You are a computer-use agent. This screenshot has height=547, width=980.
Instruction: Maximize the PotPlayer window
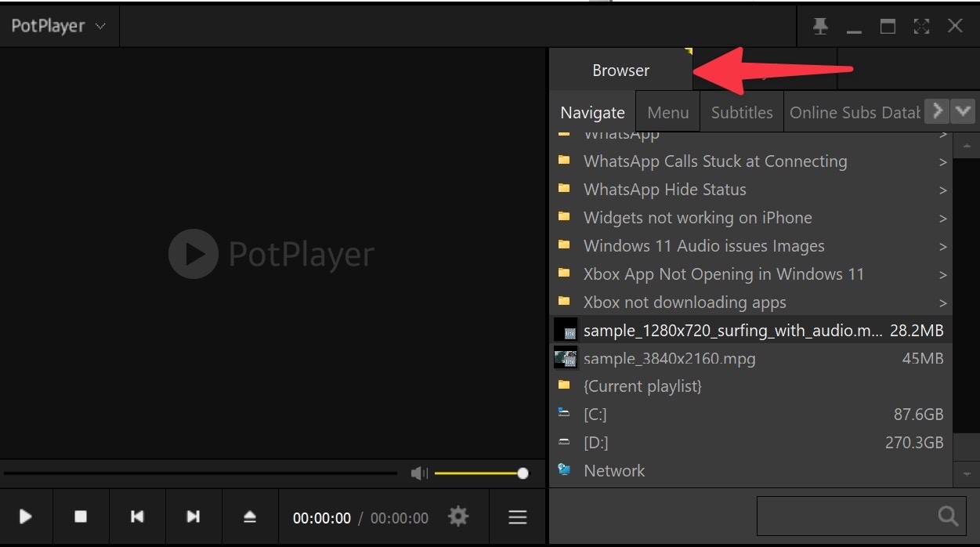click(x=888, y=27)
